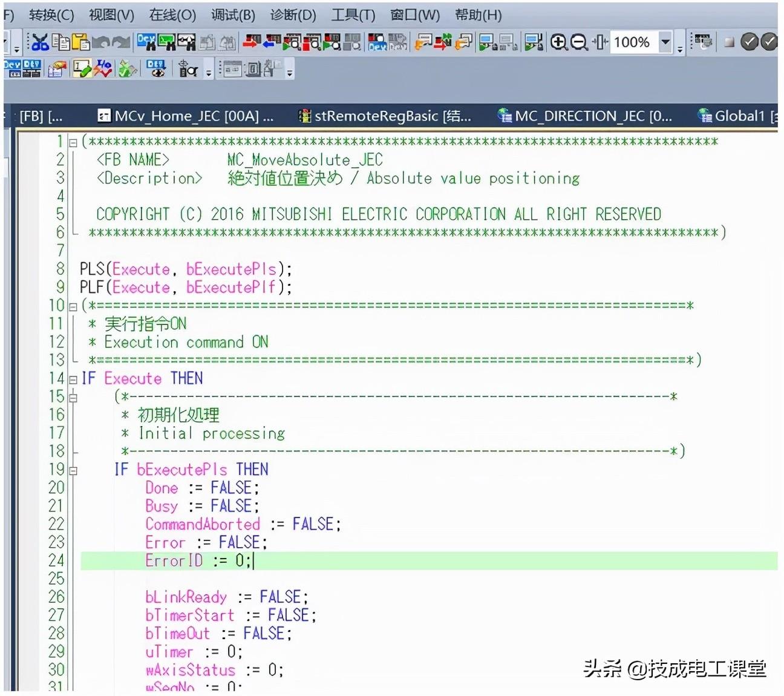Click the Dev eye watch icon

pyautogui.click(x=156, y=69)
